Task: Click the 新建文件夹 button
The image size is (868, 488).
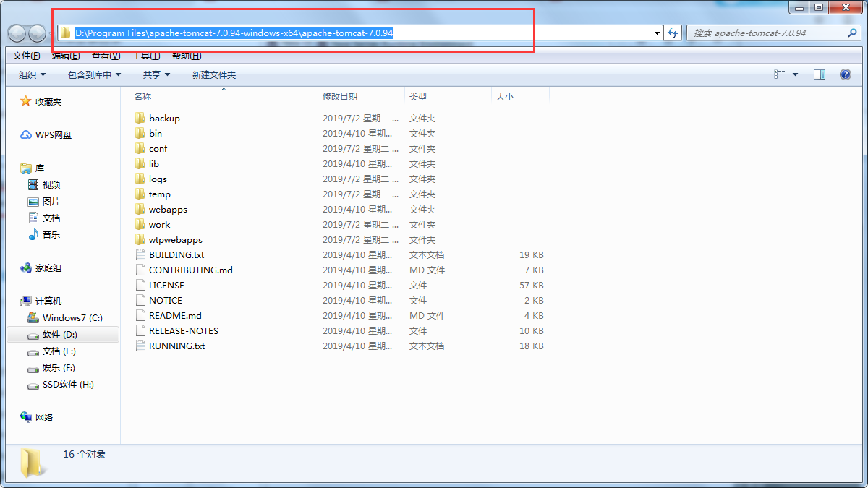Action: pyautogui.click(x=213, y=74)
